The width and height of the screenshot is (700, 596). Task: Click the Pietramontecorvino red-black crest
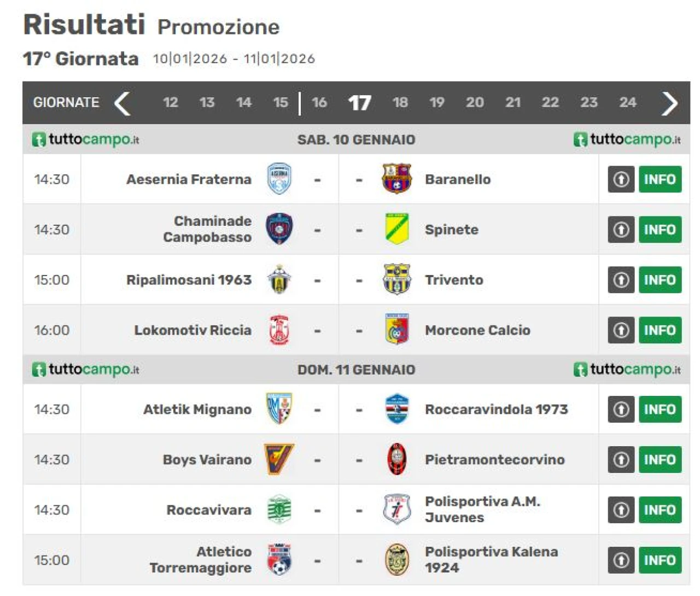tap(396, 459)
